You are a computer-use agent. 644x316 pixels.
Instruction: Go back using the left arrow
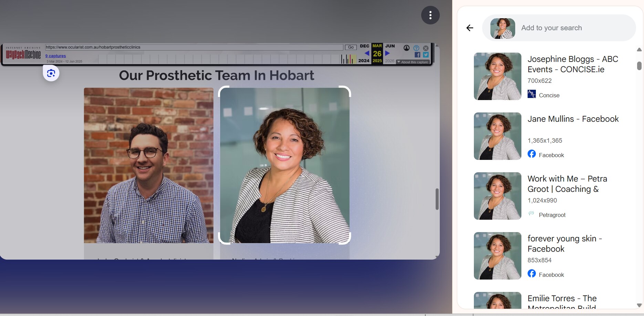coord(470,28)
